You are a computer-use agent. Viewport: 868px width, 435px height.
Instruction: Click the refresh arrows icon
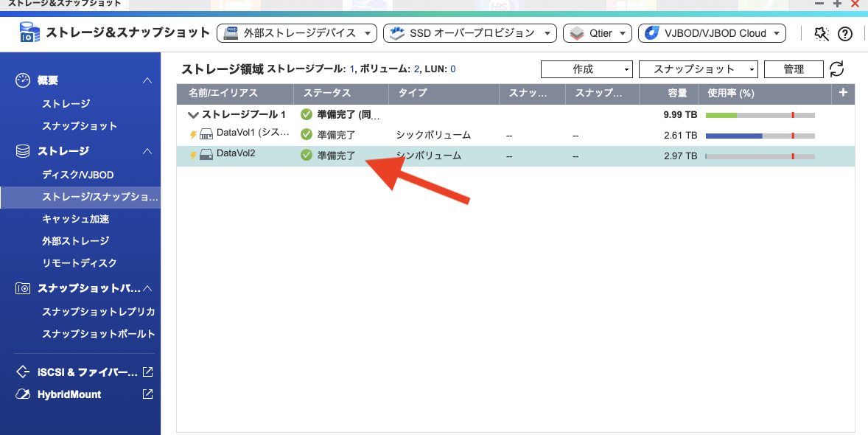click(836, 69)
